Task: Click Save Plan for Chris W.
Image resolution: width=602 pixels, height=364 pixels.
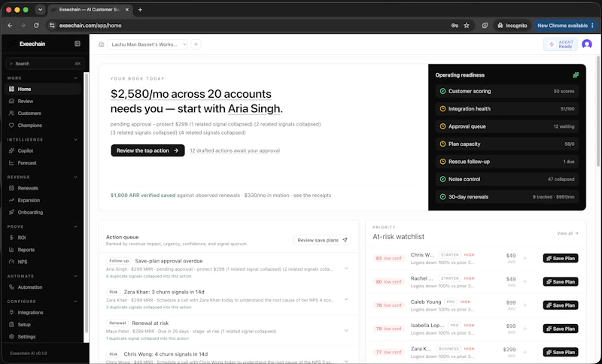Action: pyautogui.click(x=561, y=258)
